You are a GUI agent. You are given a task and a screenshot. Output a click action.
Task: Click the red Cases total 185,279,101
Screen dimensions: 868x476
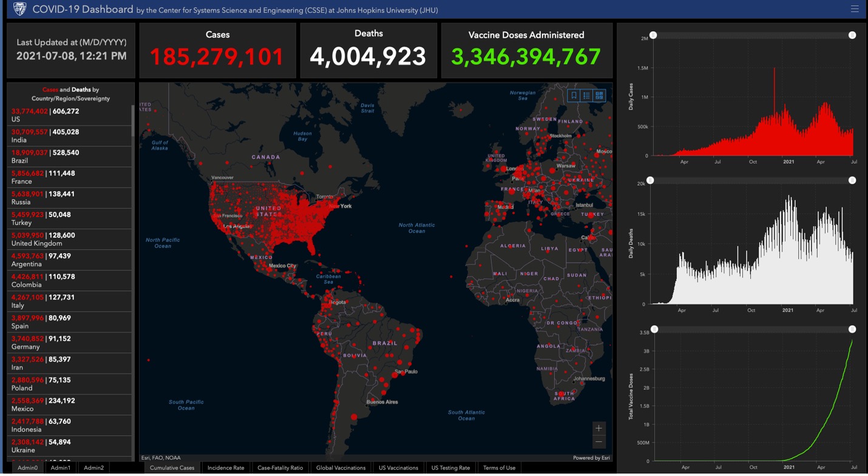(217, 57)
